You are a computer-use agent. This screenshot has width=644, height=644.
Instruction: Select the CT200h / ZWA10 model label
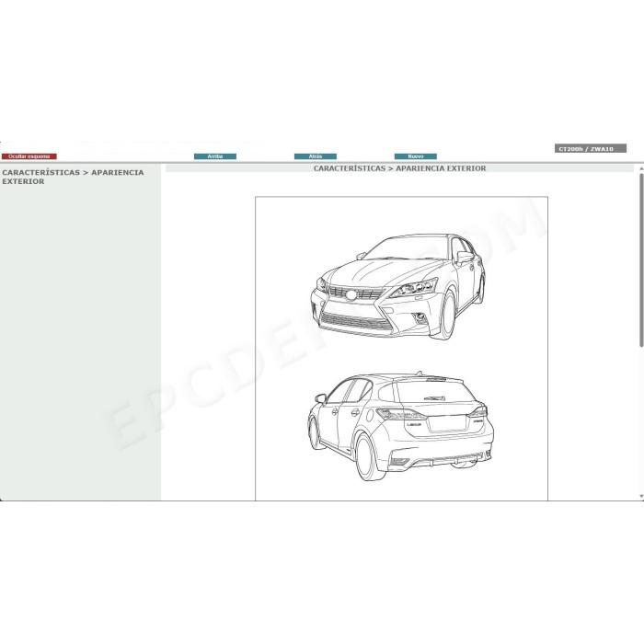pyautogui.click(x=591, y=149)
